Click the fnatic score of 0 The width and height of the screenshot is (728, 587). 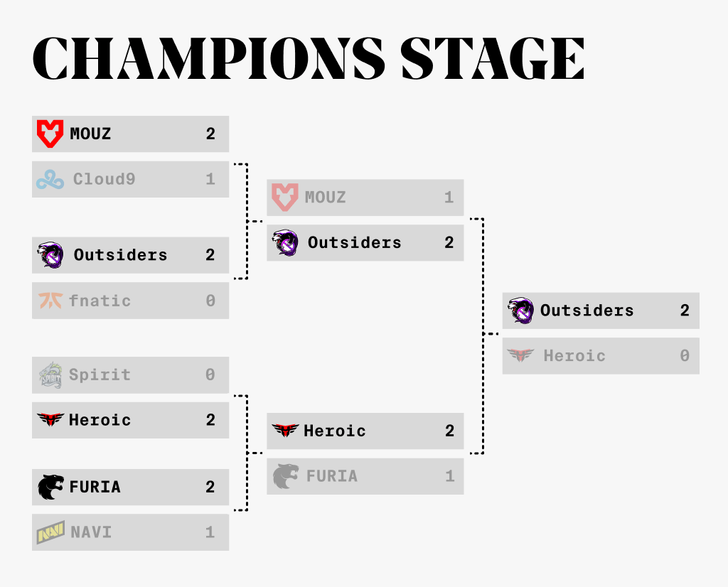(x=210, y=301)
